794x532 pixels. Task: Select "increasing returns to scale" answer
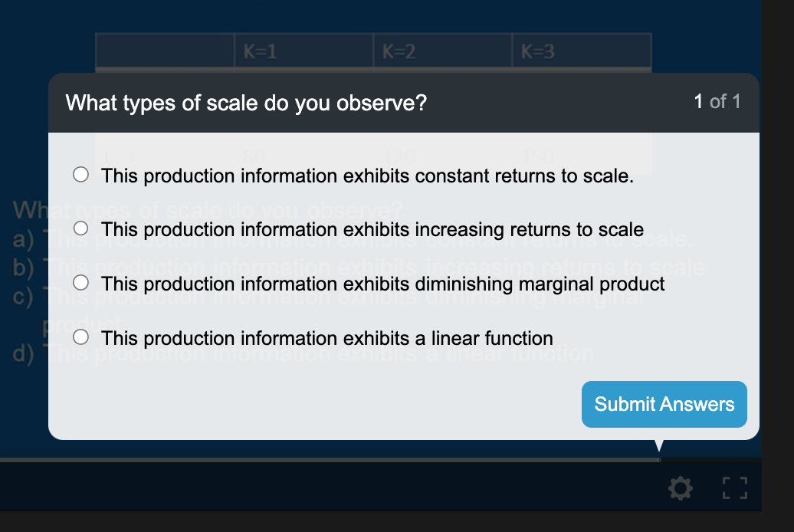point(80,227)
